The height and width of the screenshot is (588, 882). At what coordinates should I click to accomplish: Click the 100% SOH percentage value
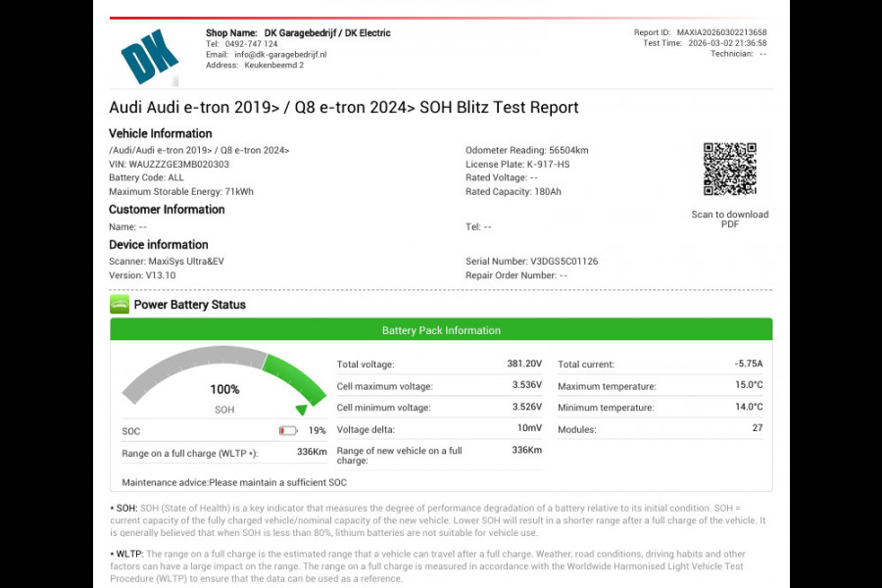[224, 389]
